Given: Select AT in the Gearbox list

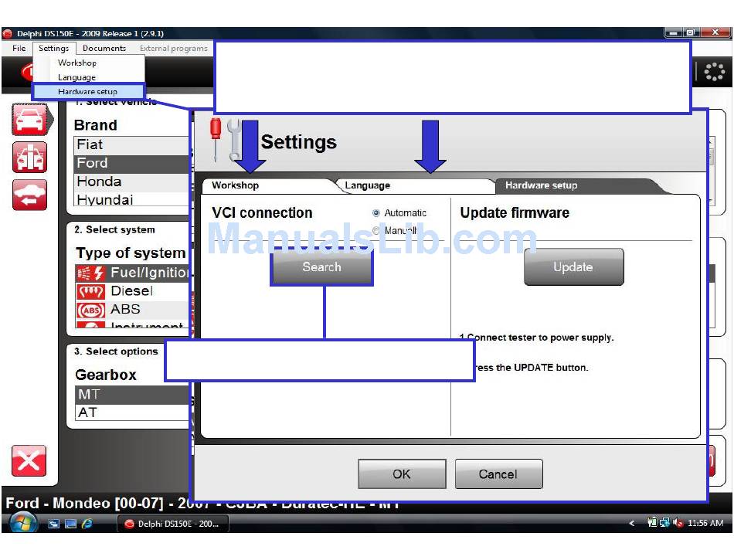Looking at the screenshot, I should [132, 412].
